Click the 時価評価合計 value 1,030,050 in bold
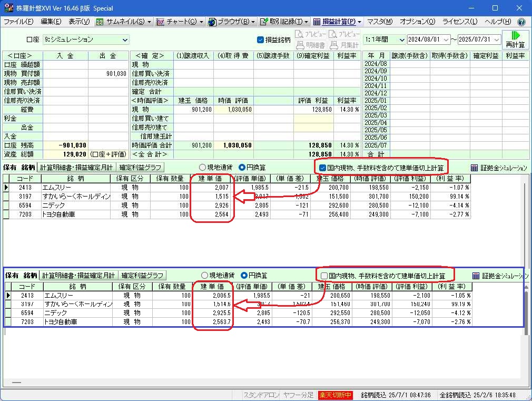 tap(238, 145)
